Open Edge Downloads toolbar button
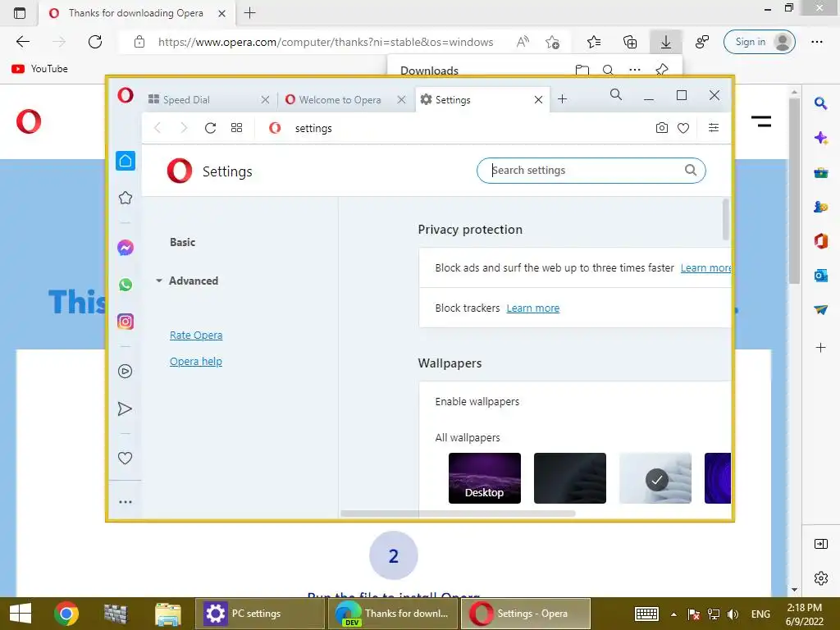This screenshot has width=840, height=630. click(x=665, y=42)
